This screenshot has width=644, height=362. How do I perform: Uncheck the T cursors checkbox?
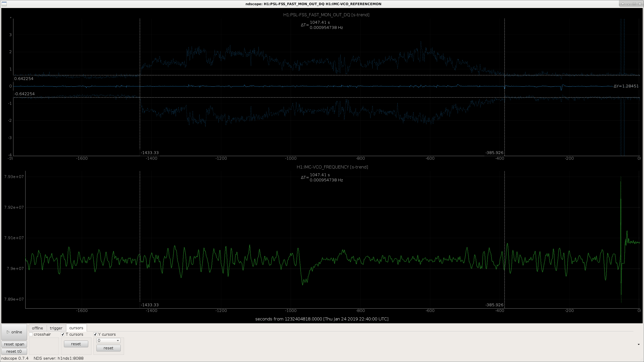tap(63, 334)
